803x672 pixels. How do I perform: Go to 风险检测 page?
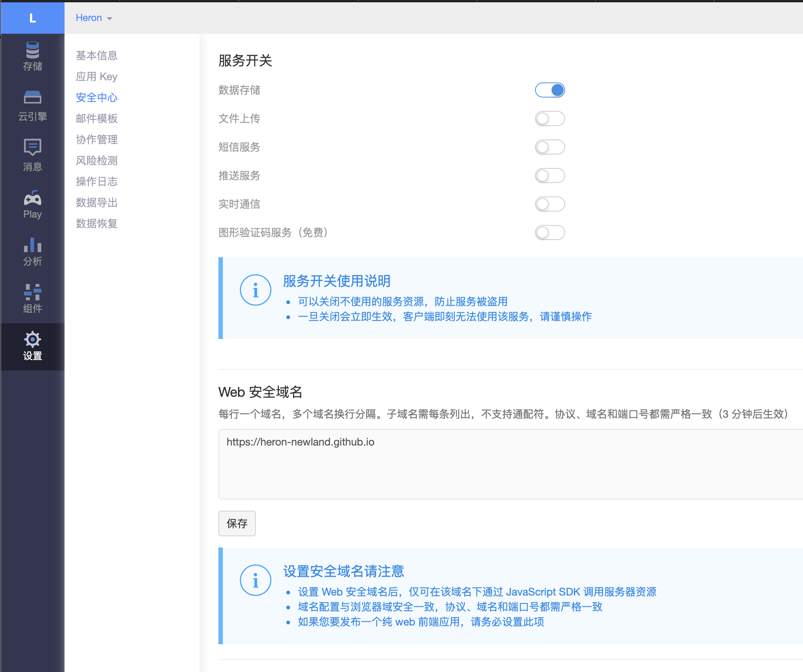[97, 160]
